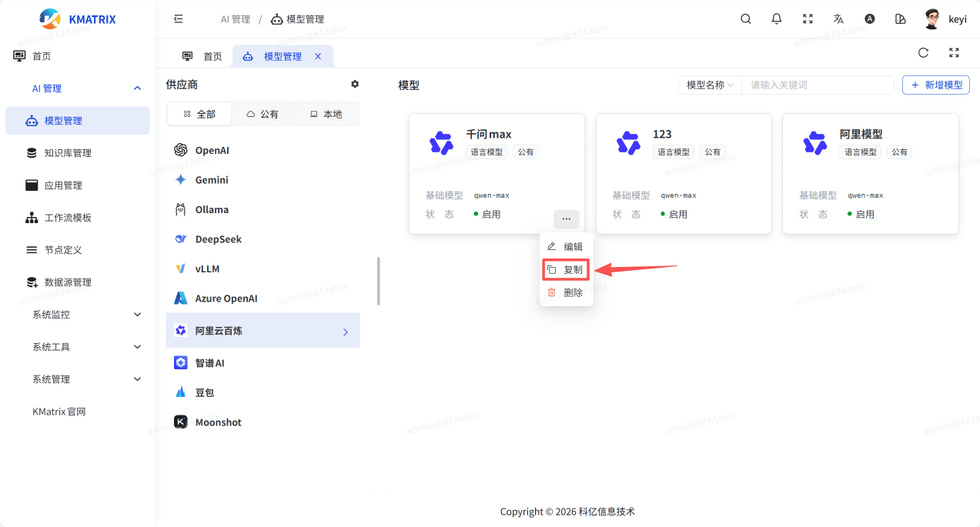Select the 本地 supplier filter
Screen dimensions: 980x527
coord(326,114)
